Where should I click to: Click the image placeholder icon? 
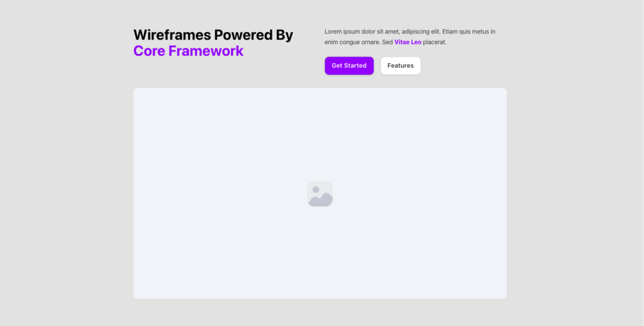coord(319,193)
